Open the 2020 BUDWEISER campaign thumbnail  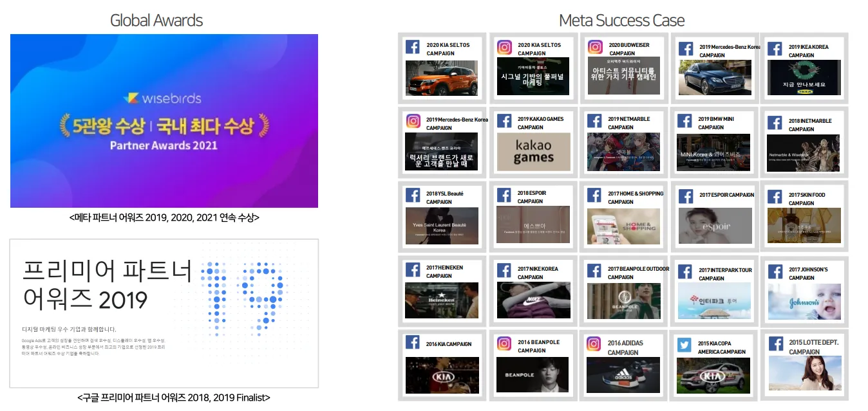[x=624, y=76]
